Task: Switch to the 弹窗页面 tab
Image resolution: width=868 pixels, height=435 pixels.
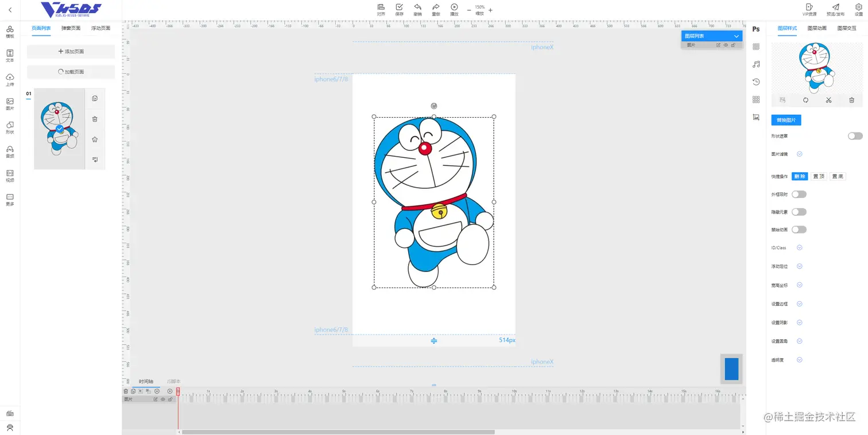Action: pyautogui.click(x=71, y=28)
